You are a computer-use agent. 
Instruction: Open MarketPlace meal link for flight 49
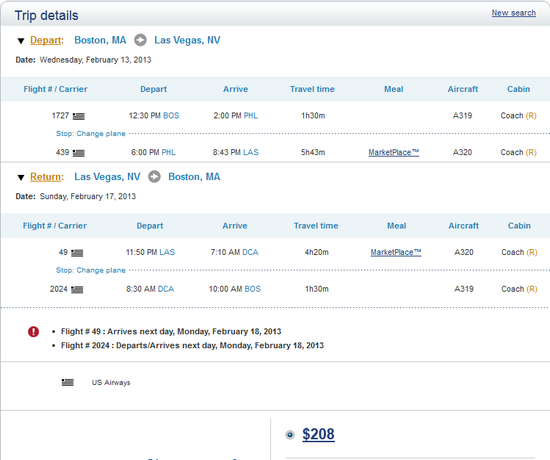coord(396,252)
